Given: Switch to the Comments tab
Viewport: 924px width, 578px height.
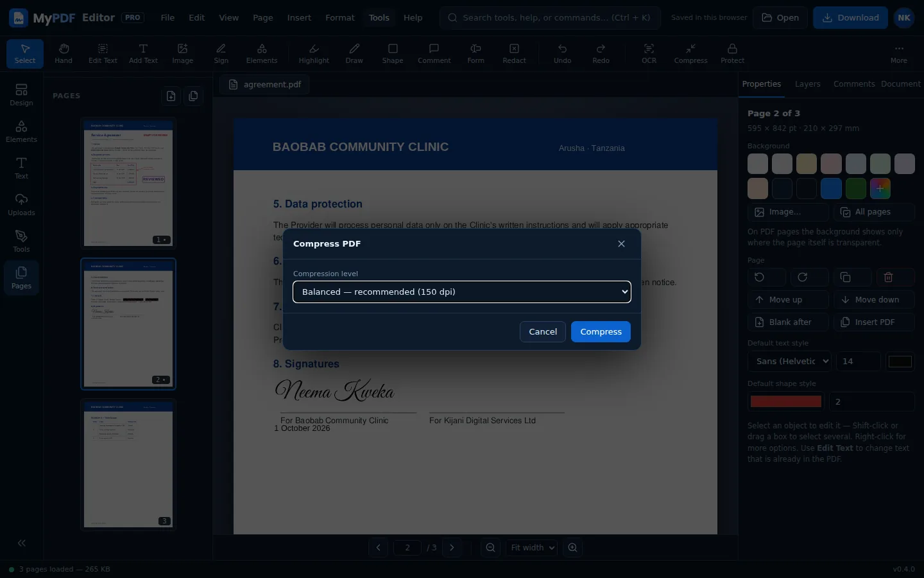Looking at the screenshot, I should 854,84.
